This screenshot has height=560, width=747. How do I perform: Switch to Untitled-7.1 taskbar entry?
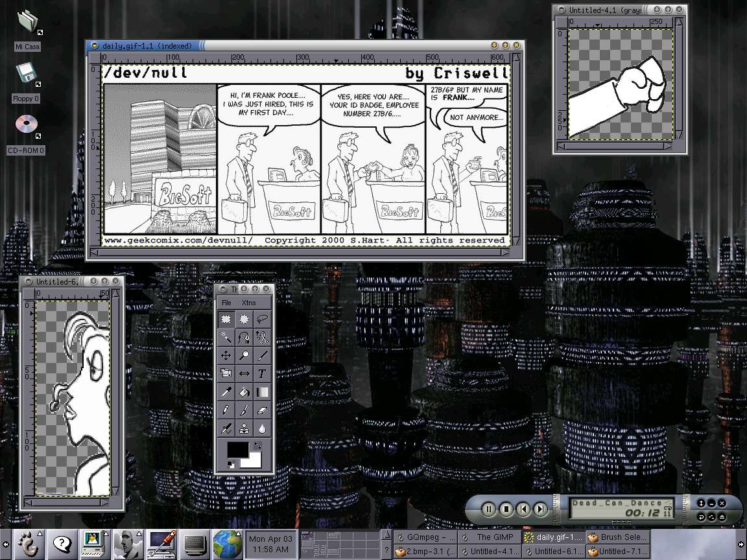pyautogui.click(x=619, y=552)
